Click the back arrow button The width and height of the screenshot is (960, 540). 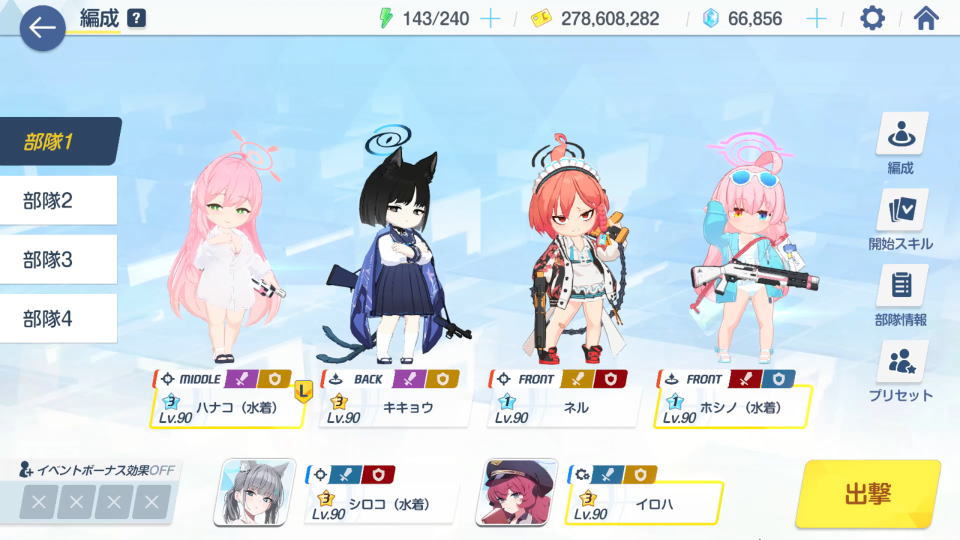[42, 28]
